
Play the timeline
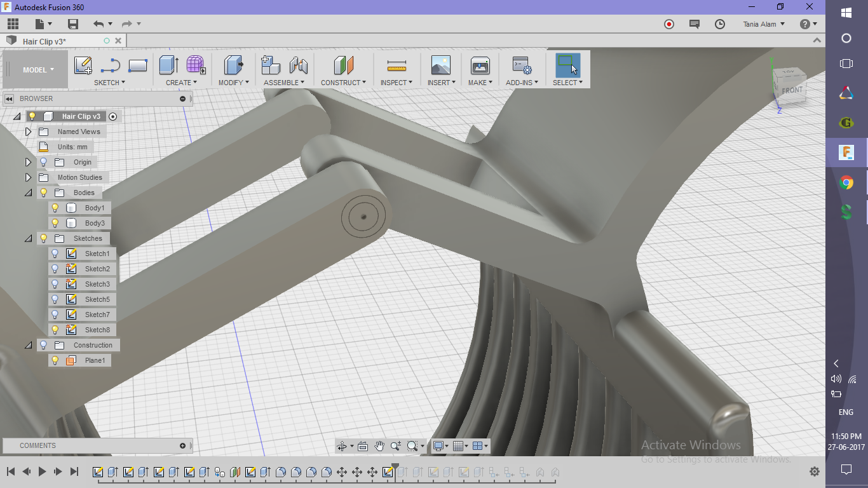point(43,471)
